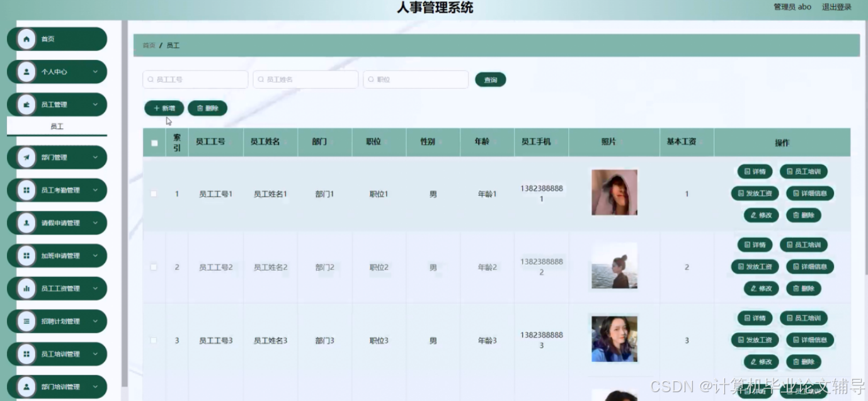Select the 员工 submenu item

pos(57,126)
